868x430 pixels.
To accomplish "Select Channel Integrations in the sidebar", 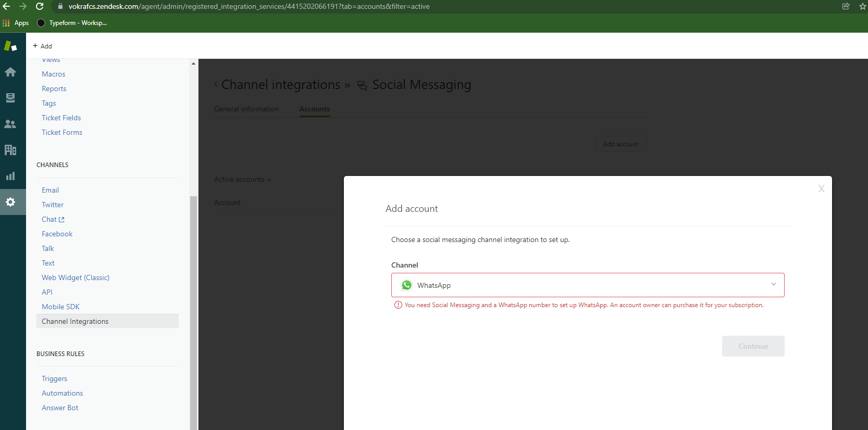I will pyautogui.click(x=75, y=321).
